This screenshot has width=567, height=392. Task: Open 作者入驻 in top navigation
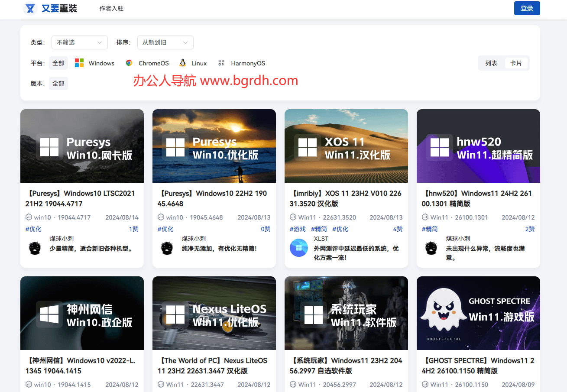[x=111, y=9]
